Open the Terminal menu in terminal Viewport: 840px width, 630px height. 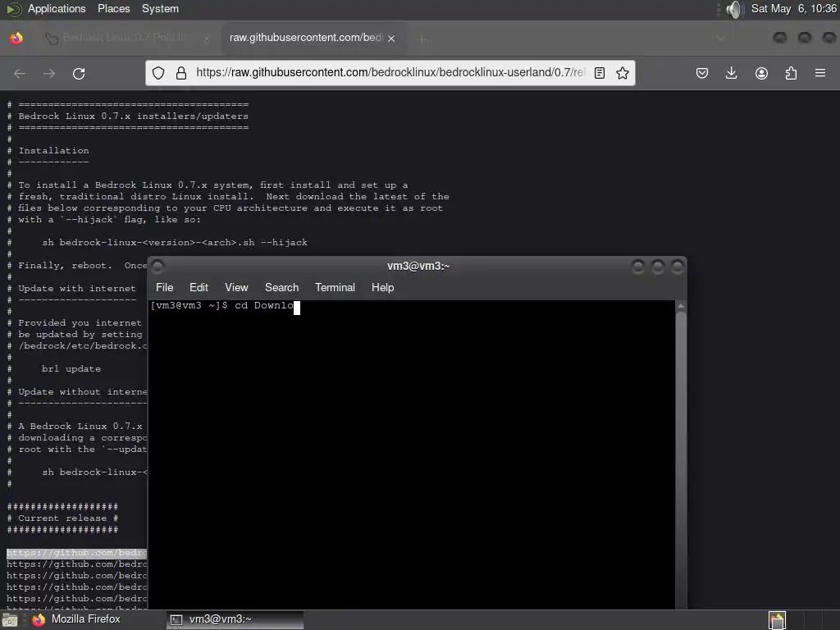[x=335, y=288]
